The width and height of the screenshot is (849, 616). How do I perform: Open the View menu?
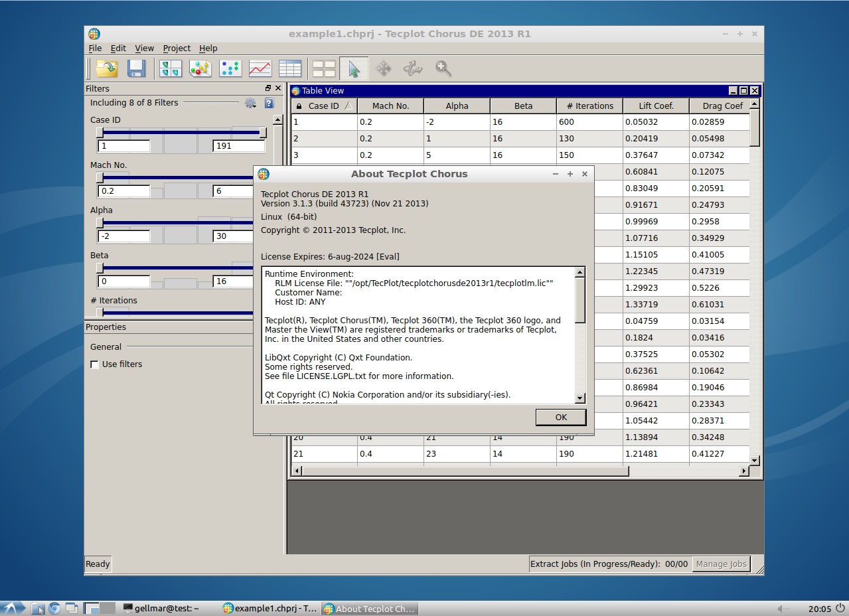[144, 48]
